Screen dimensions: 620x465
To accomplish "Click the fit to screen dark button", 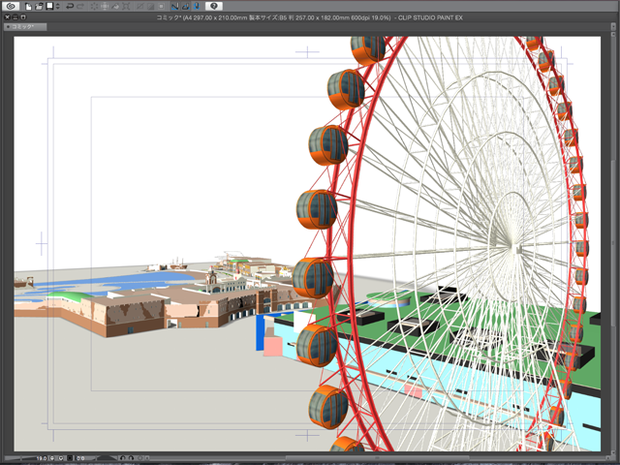I will pos(70,458).
